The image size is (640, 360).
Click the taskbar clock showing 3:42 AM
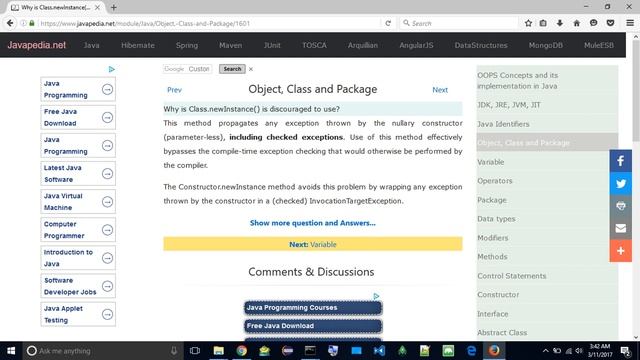pyautogui.click(x=600, y=351)
